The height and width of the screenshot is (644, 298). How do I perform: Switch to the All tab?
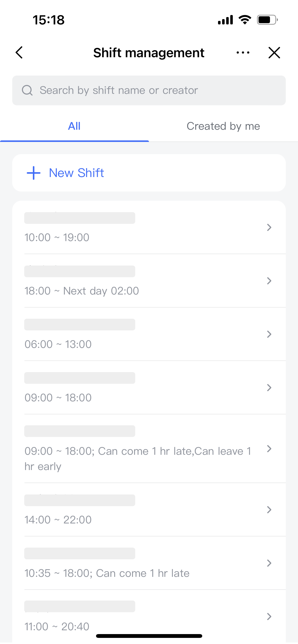(x=74, y=126)
